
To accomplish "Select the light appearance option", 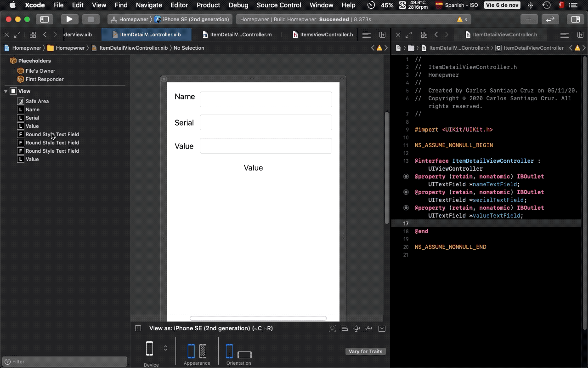I will [x=191, y=351].
